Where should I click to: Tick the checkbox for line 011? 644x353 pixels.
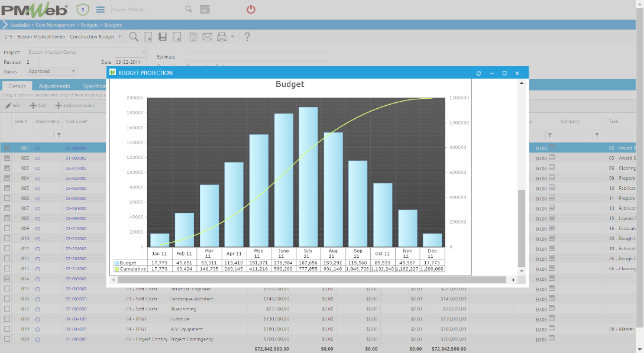click(x=7, y=248)
